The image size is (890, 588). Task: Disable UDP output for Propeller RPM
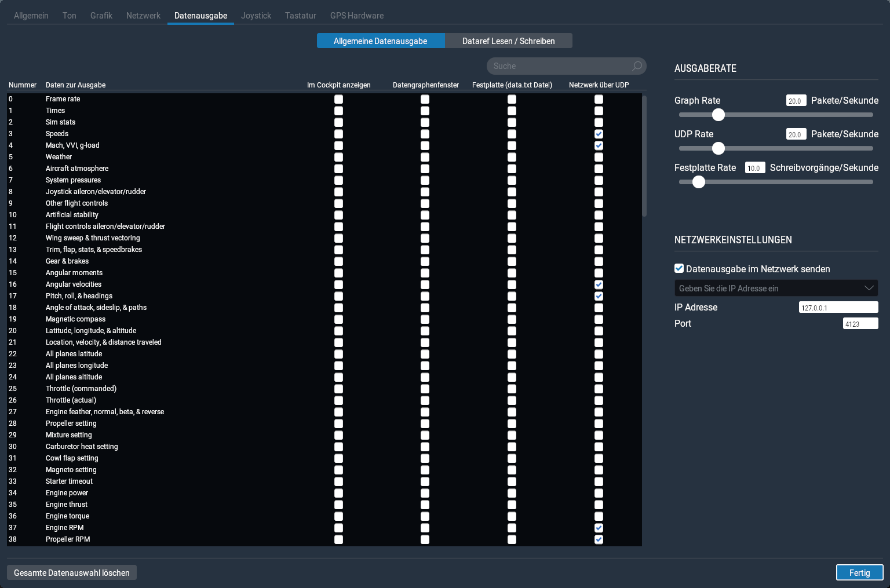pos(599,539)
